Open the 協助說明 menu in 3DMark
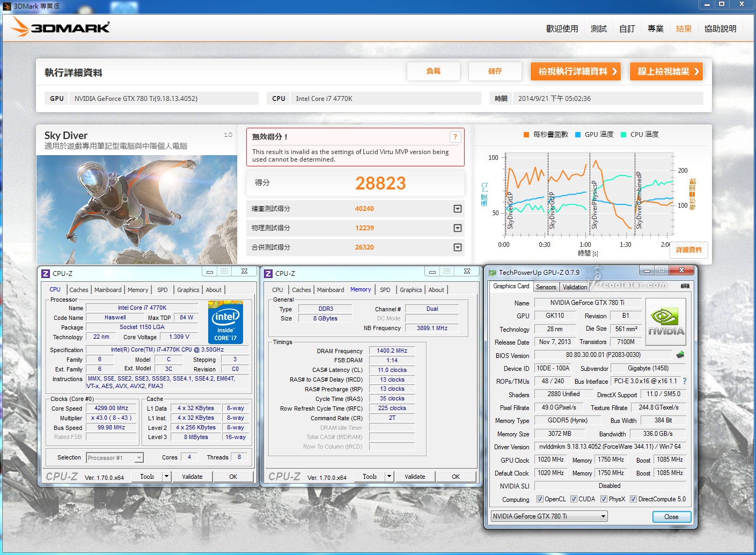Screen dimensions: 756x555 [720, 28]
